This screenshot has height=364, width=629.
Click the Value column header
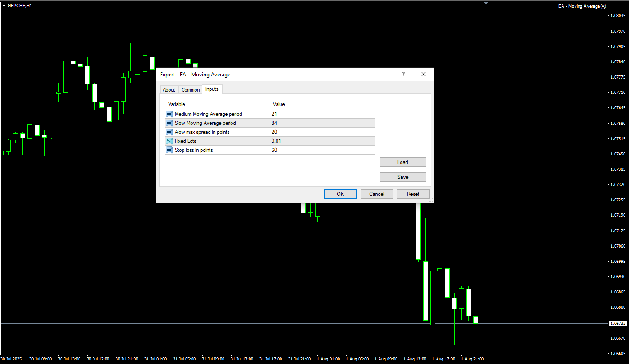point(322,104)
